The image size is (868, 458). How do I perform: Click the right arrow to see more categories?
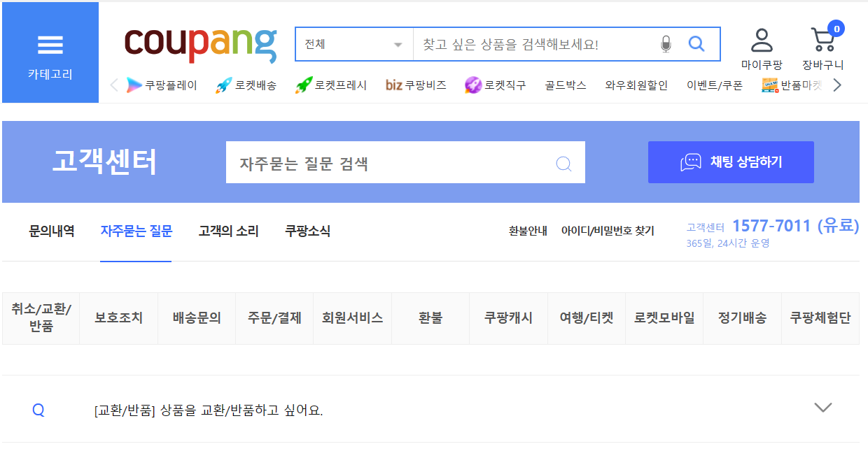[837, 84]
